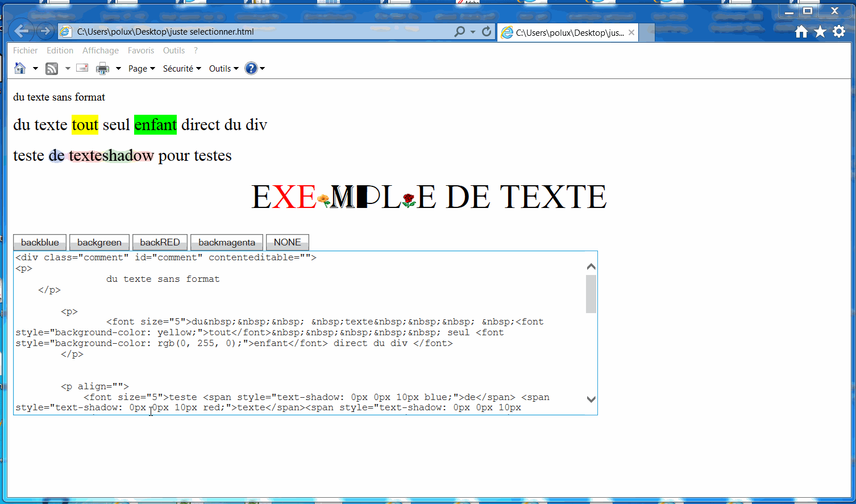Click the Back navigation arrow

tap(21, 31)
